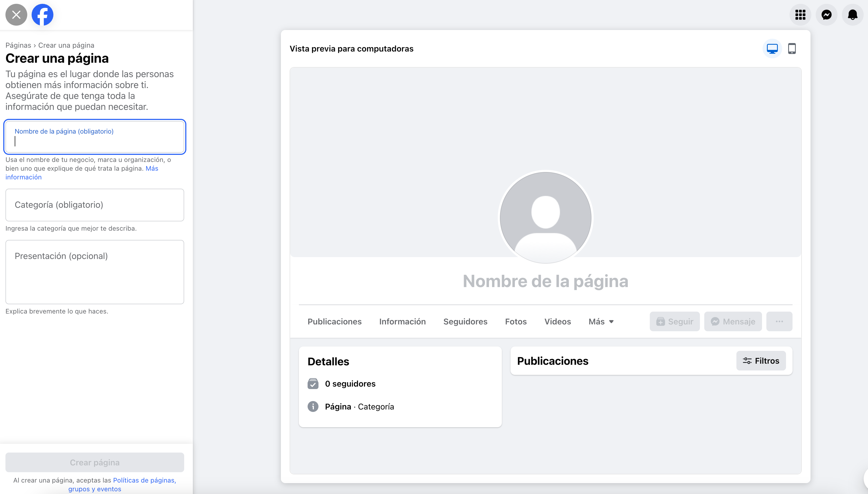Click the three-dots more options button

[x=779, y=321]
